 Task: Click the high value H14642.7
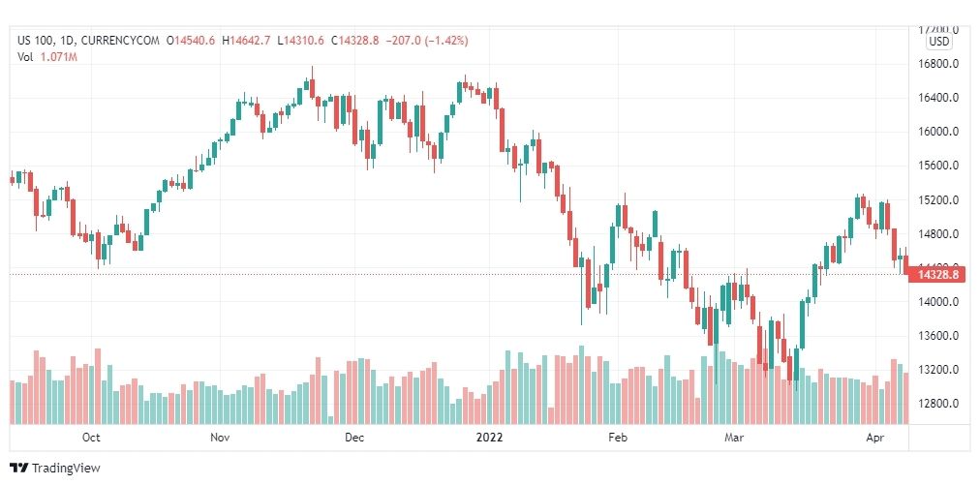[246, 41]
